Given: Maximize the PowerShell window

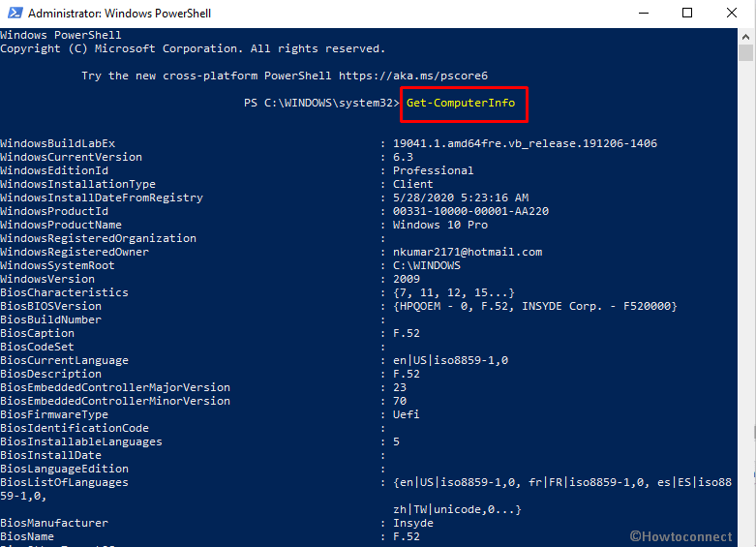Looking at the screenshot, I should tap(687, 13).
